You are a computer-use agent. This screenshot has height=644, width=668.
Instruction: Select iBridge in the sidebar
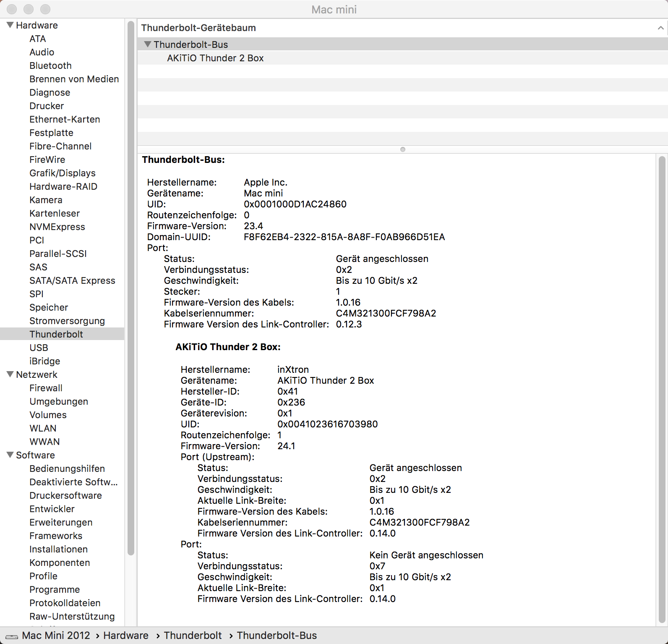coord(44,361)
